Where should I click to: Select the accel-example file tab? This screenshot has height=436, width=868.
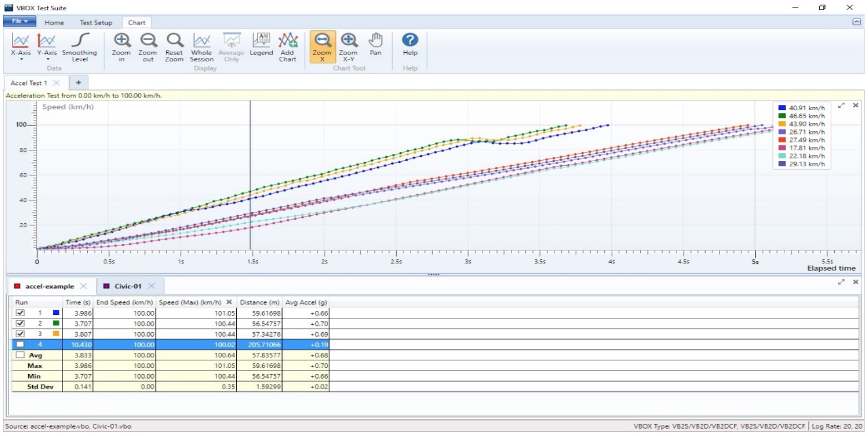pos(49,286)
